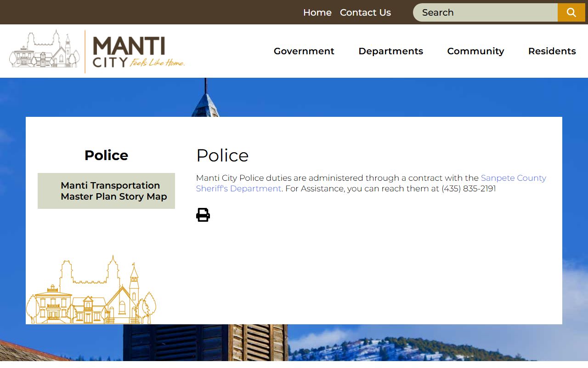Click the printer icon below the paragraph

(x=203, y=215)
